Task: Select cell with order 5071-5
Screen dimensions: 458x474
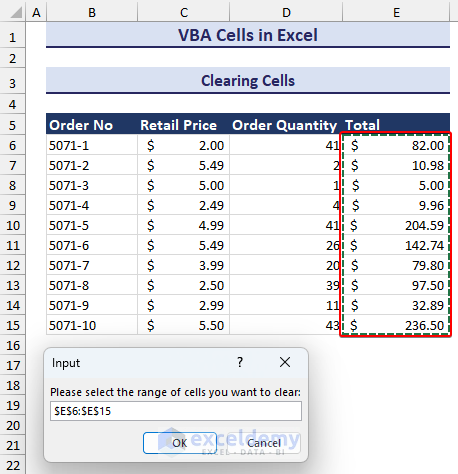Action: click(92, 225)
